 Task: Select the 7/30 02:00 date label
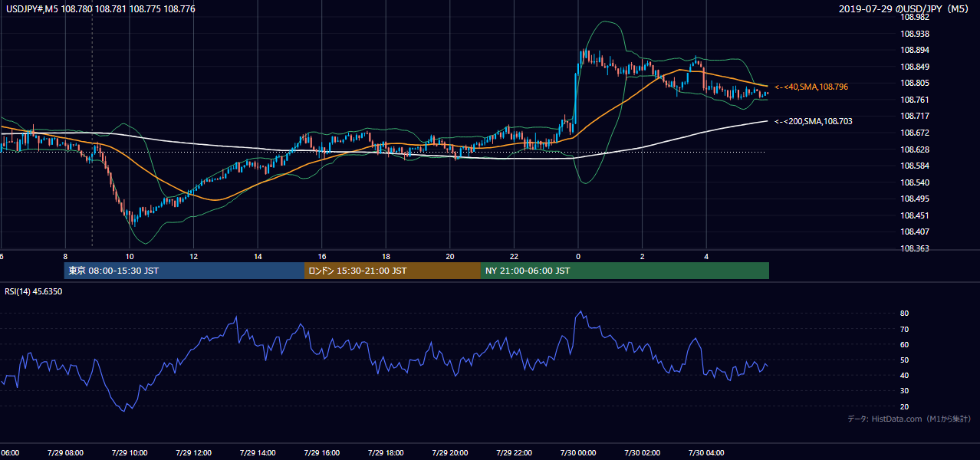(x=643, y=453)
